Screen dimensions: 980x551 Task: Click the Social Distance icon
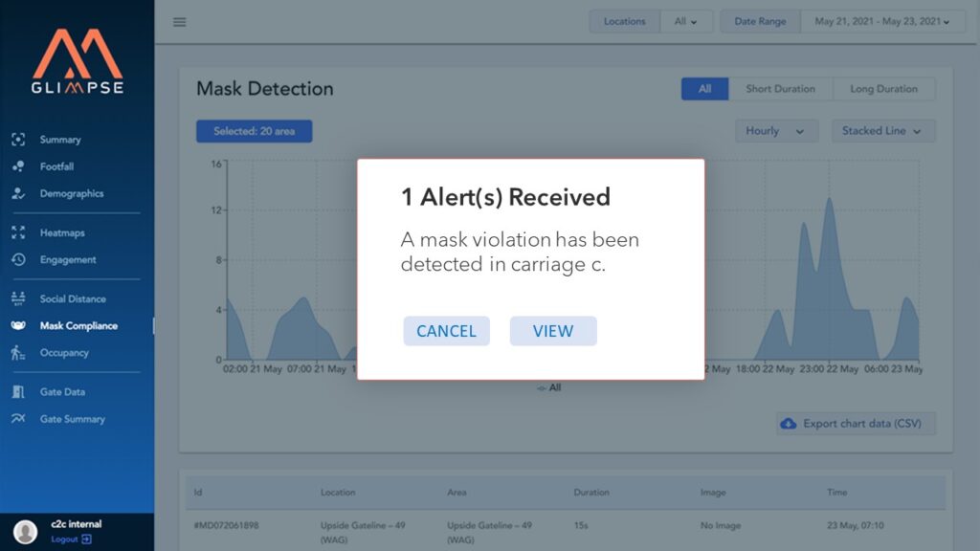[18, 298]
